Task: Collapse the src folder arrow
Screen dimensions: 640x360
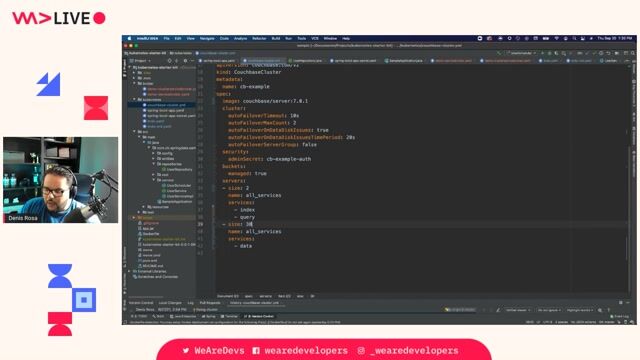Action: click(134, 132)
